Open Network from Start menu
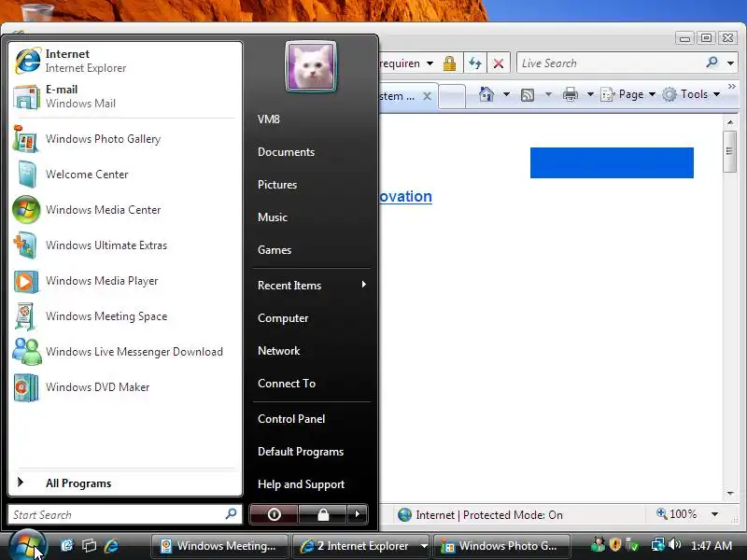 tap(278, 351)
